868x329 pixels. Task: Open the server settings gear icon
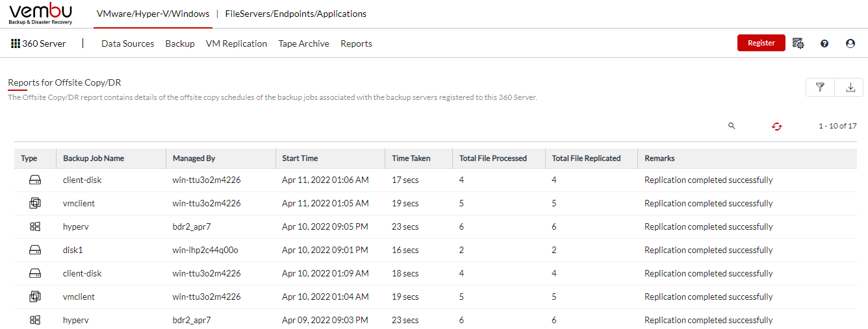point(798,43)
